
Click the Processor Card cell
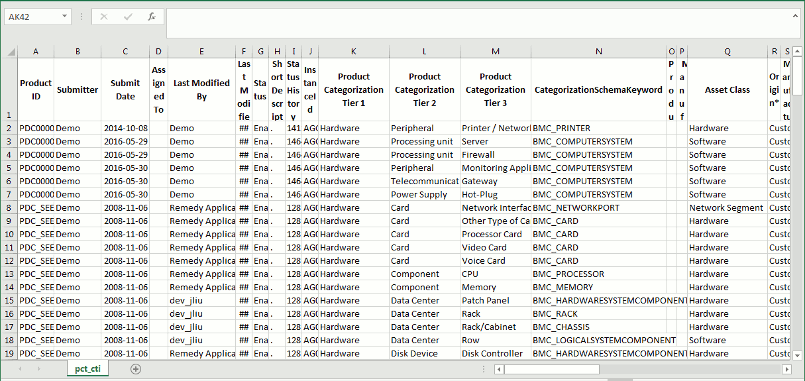coord(496,234)
